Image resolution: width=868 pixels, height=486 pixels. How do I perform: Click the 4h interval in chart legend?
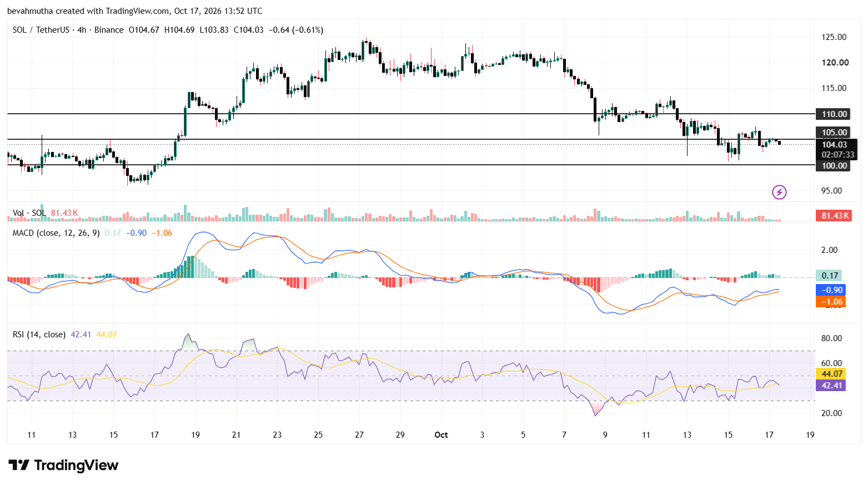coord(82,30)
